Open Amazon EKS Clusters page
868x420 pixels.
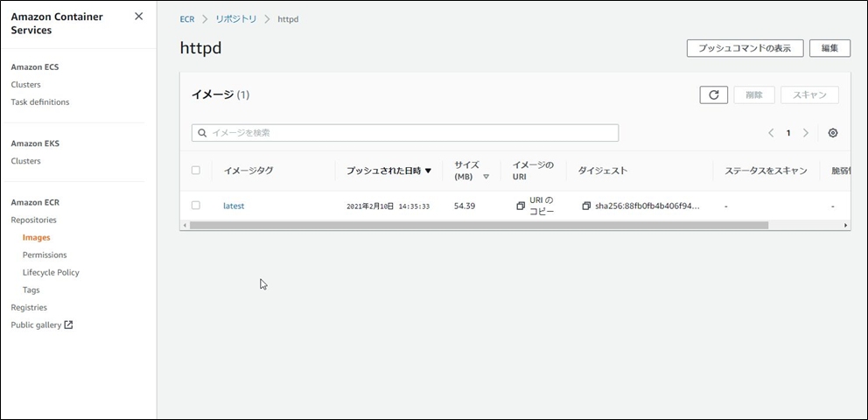click(25, 161)
